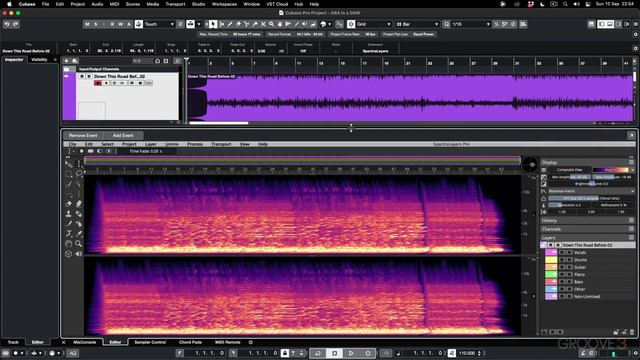Switch to the Sampler Control tab

pyautogui.click(x=150, y=342)
